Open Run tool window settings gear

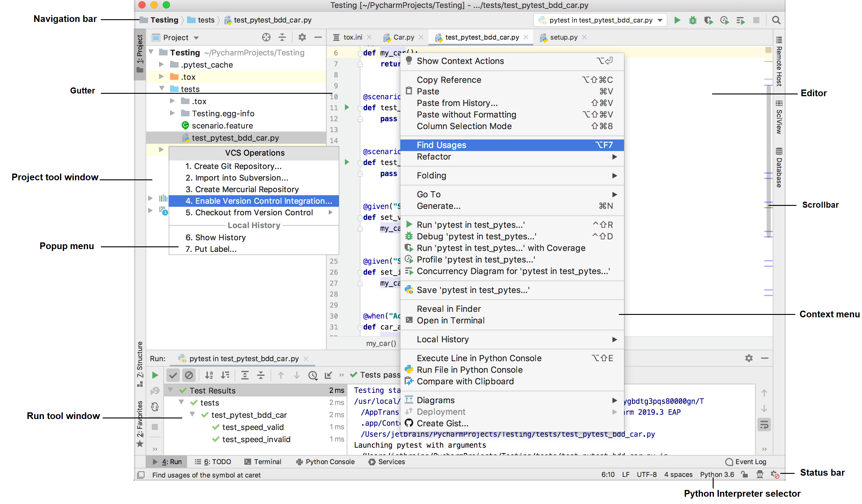(x=749, y=358)
